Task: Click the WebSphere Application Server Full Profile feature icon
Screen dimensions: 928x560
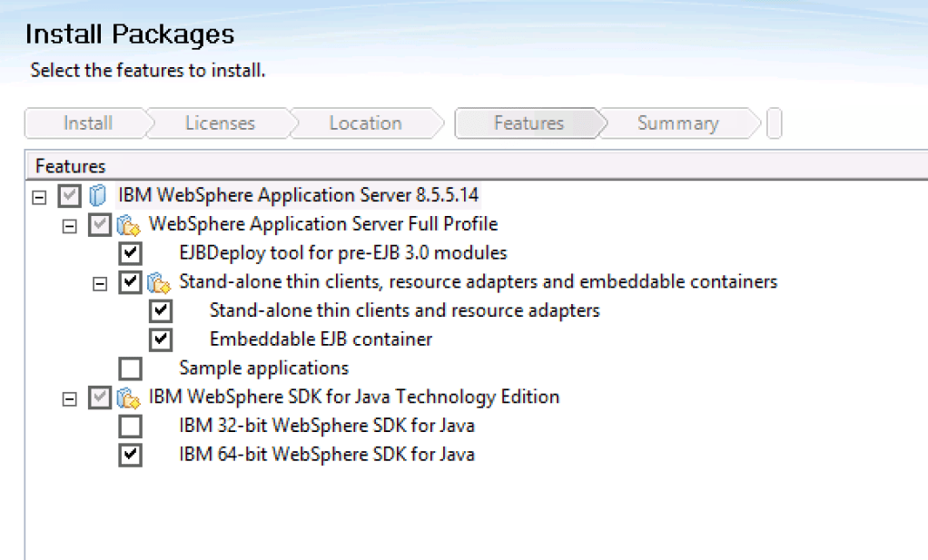Action: click(129, 224)
